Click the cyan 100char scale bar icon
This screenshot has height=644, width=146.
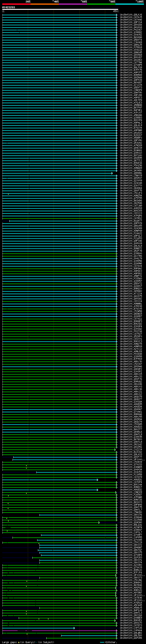(102, 642)
